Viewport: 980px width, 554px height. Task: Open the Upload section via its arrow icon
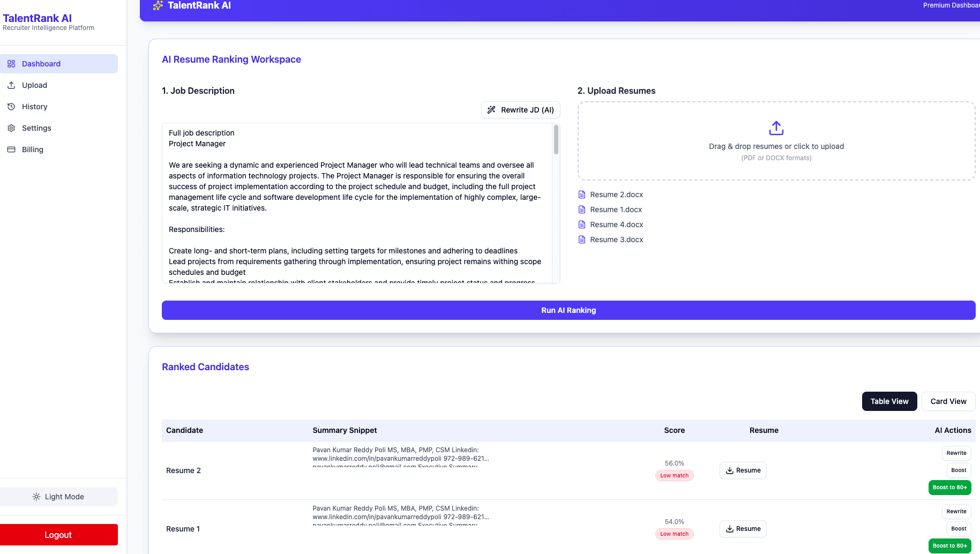(x=11, y=85)
